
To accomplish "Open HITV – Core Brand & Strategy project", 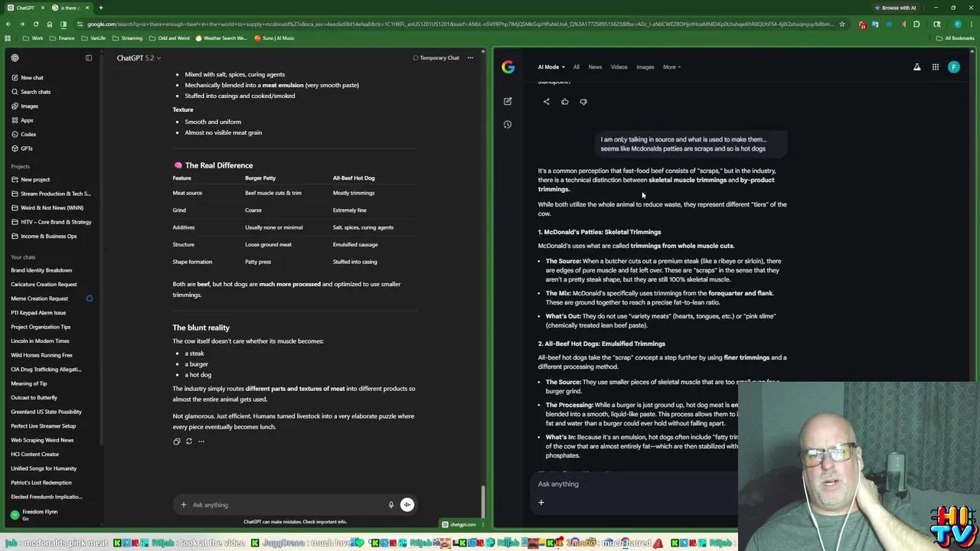I will (51, 222).
